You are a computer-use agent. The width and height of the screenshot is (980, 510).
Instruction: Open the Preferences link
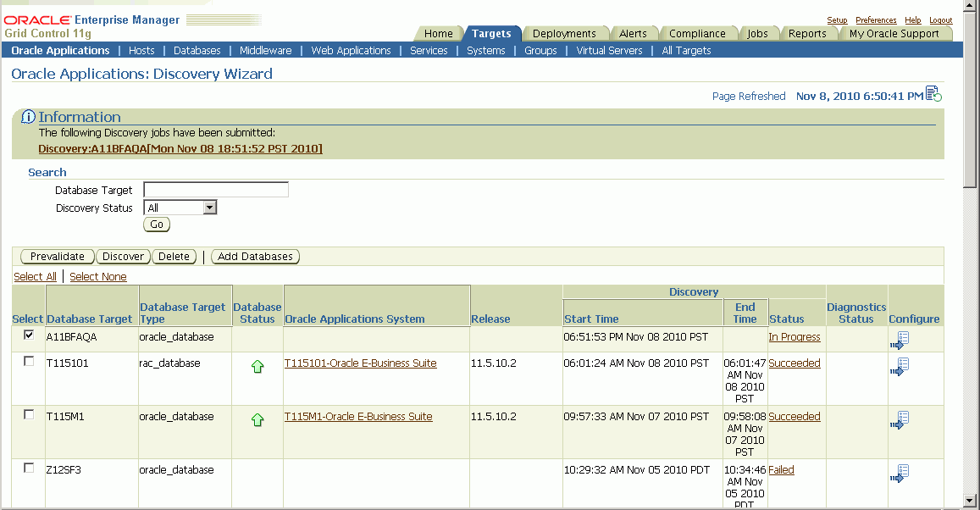(x=876, y=20)
